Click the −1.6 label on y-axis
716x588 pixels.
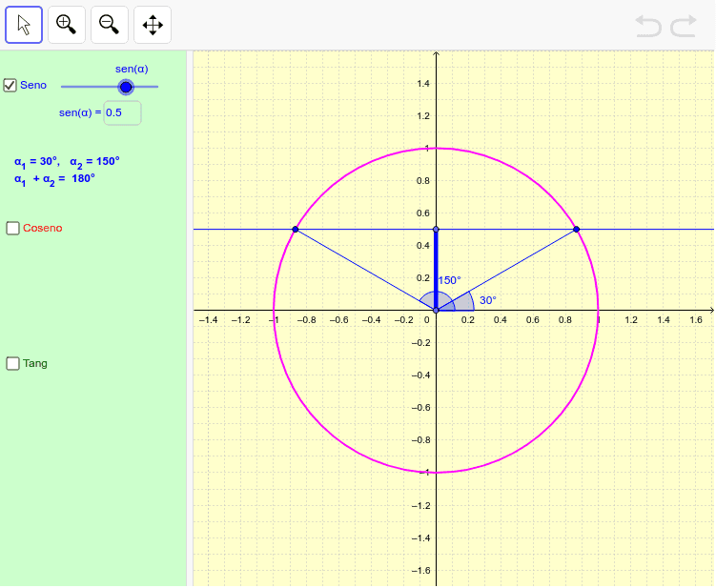pos(420,571)
